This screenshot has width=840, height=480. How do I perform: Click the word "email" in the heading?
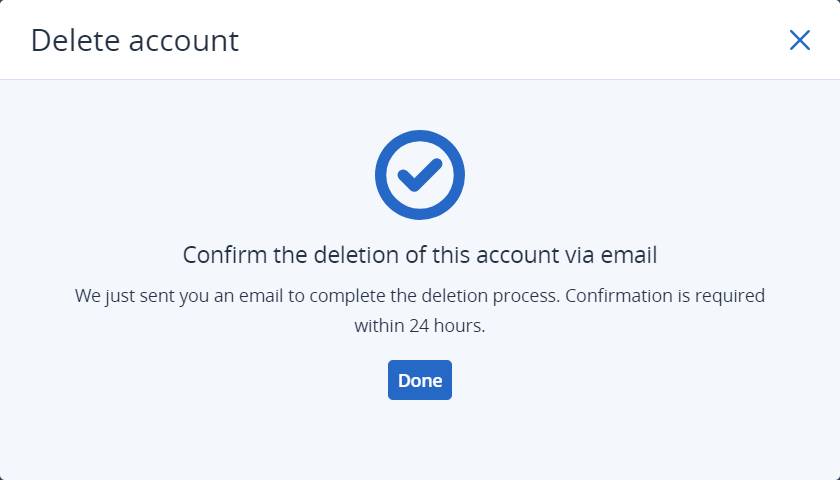(x=629, y=255)
